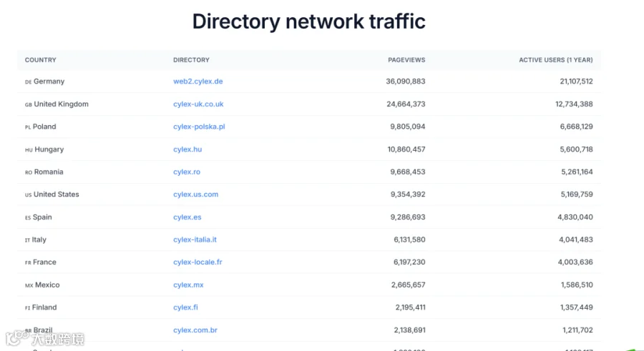Open the cylex.mx link
644x351 pixels.
(x=188, y=285)
